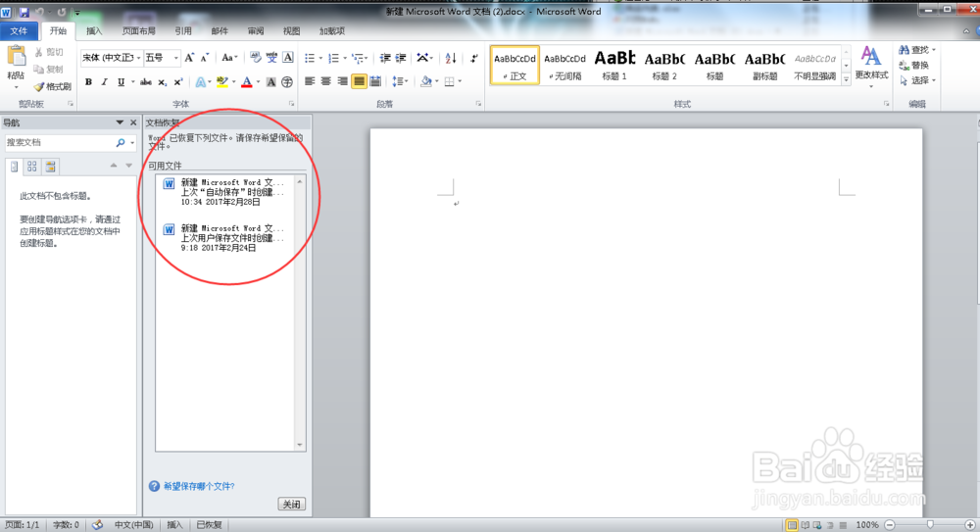980x532 pixels.
Task: Open the autosaved file from 10:34
Action: coord(225,192)
